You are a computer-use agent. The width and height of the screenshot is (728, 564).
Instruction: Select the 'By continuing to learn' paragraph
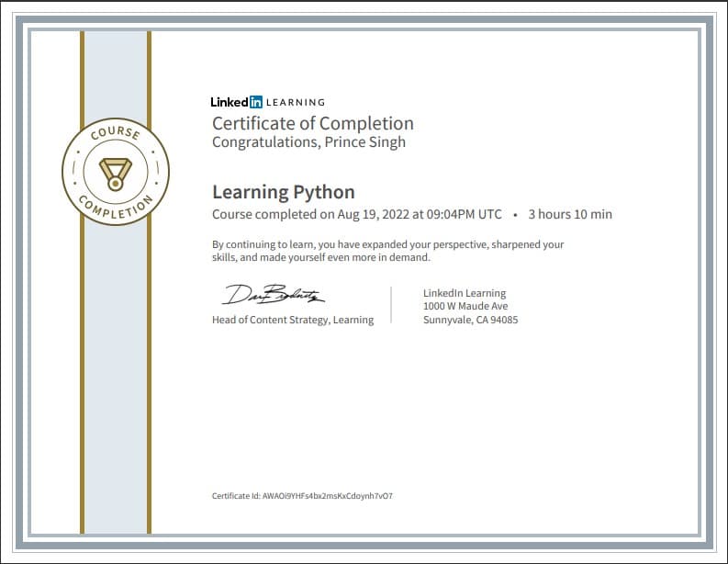coord(387,251)
